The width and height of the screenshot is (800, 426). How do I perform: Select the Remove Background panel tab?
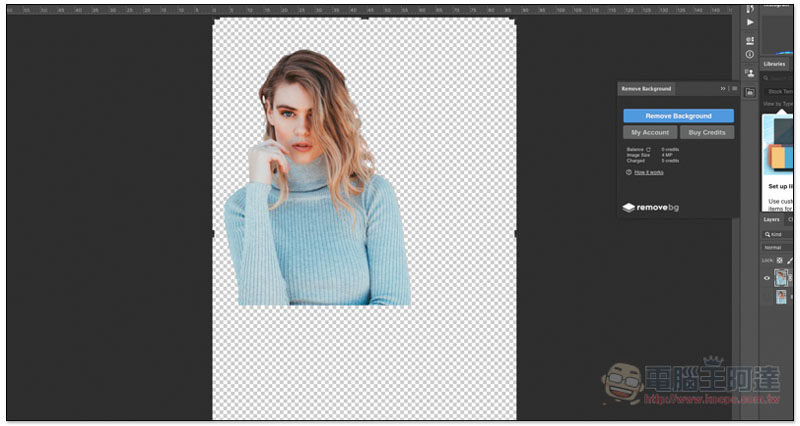click(646, 89)
